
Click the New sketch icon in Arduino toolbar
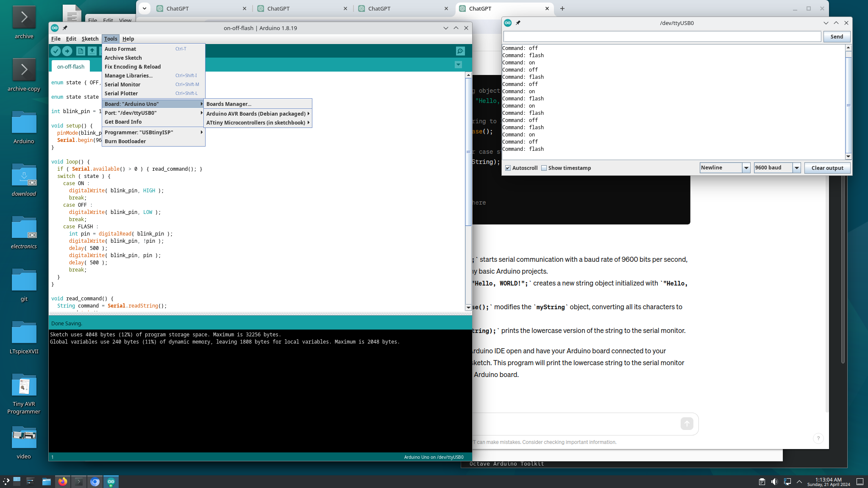point(81,51)
